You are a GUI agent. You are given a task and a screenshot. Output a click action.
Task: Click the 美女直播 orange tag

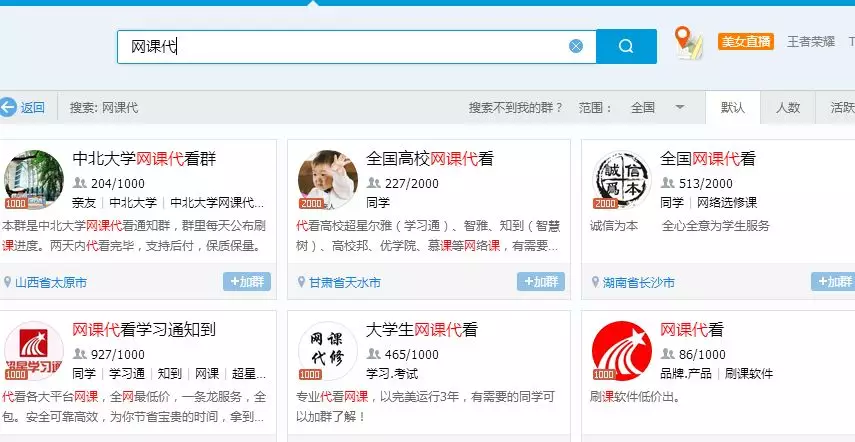(x=745, y=41)
